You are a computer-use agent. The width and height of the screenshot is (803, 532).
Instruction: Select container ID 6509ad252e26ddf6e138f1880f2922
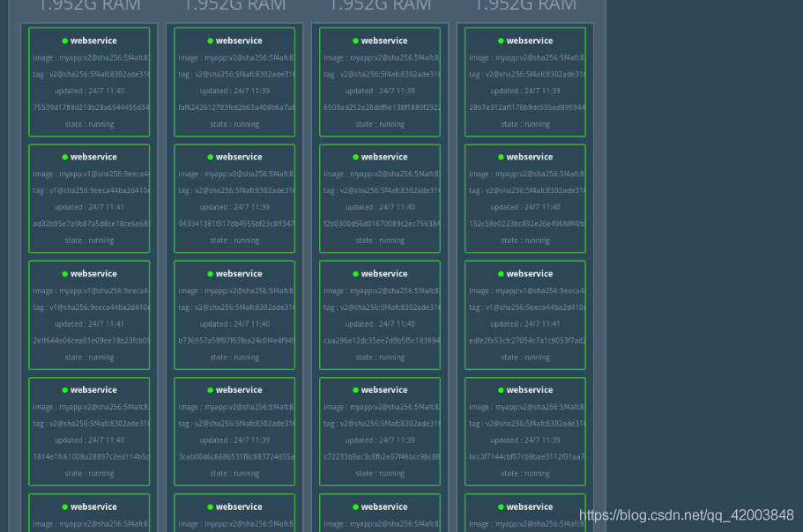click(x=382, y=107)
